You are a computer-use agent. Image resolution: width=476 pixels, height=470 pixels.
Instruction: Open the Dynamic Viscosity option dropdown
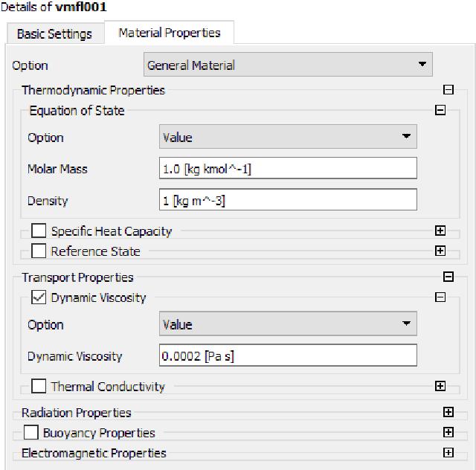pos(288,323)
